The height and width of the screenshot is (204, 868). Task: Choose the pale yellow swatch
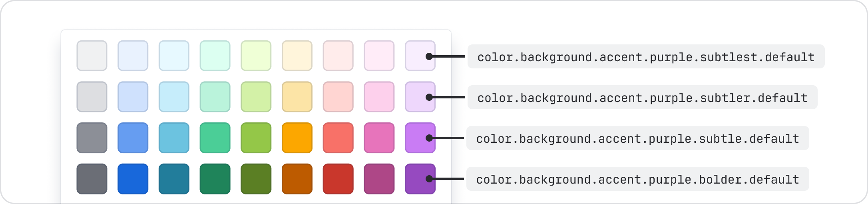(297, 56)
